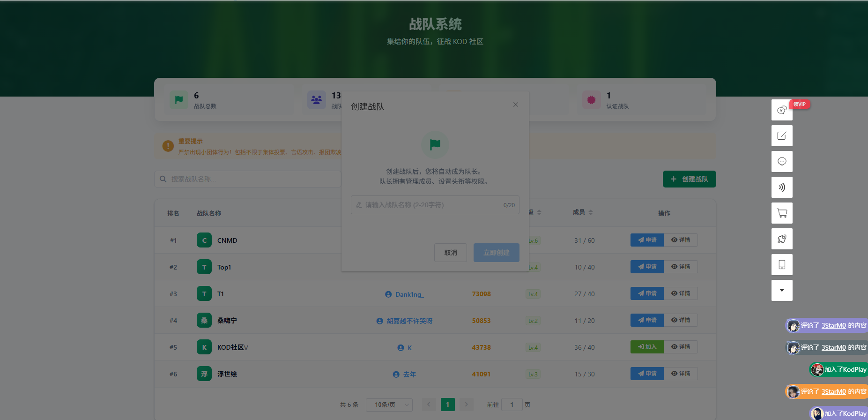Expand the sidebar caret-down button

pyautogui.click(x=782, y=291)
